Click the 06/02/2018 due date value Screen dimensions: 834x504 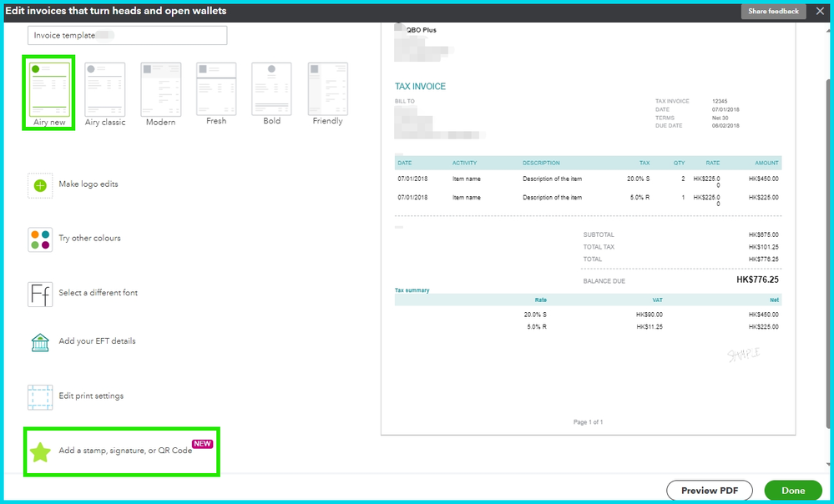tap(725, 126)
